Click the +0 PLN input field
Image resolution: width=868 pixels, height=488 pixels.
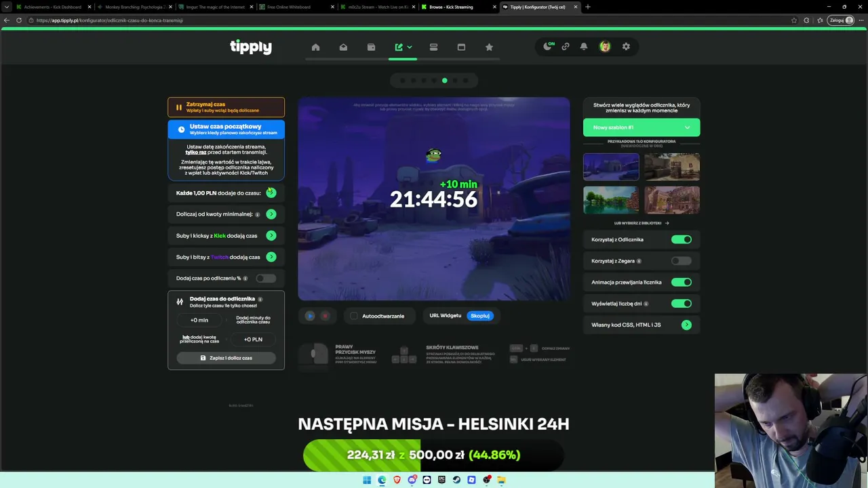coord(253,340)
